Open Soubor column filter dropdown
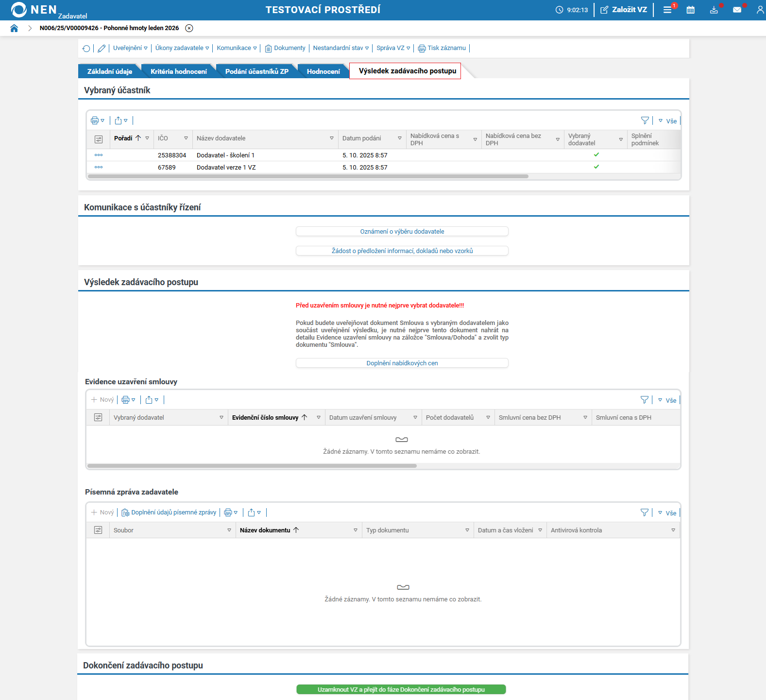This screenshot has height=700, width=766. click(229, 530)
